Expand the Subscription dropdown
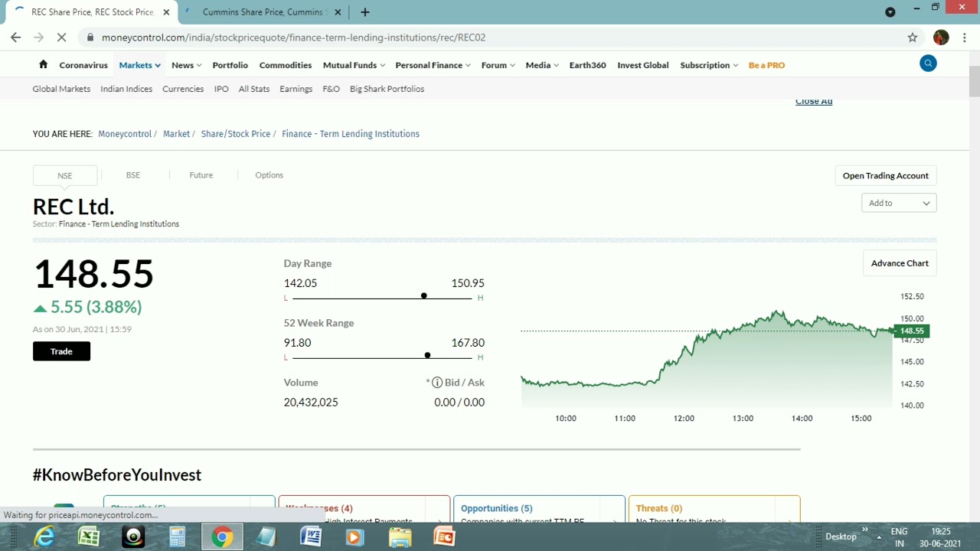The width and height of the screenshot is (980, 551). 709,65
